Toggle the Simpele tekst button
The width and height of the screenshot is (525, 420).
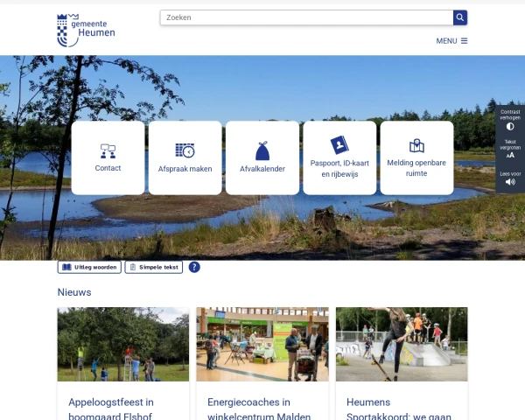pyautogui.click(x=154, y=267)
